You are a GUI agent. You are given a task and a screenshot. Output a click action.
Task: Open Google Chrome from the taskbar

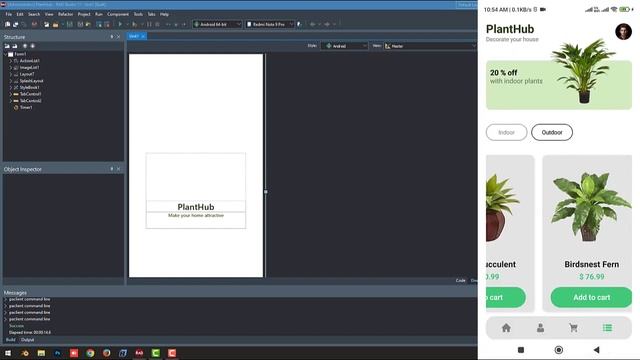[x=90, y=353]
